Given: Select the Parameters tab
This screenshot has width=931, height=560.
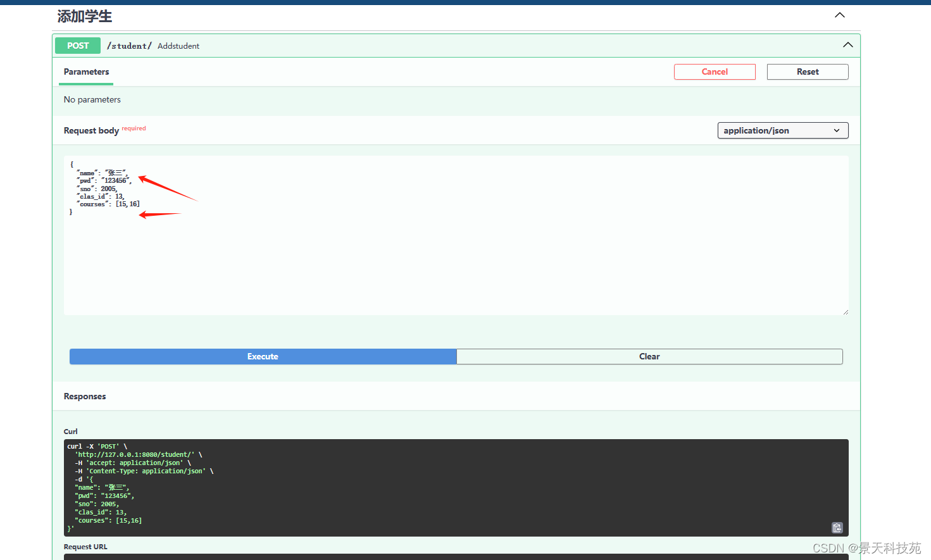Looking at the screenshot, I should click(x=86, y=72).
